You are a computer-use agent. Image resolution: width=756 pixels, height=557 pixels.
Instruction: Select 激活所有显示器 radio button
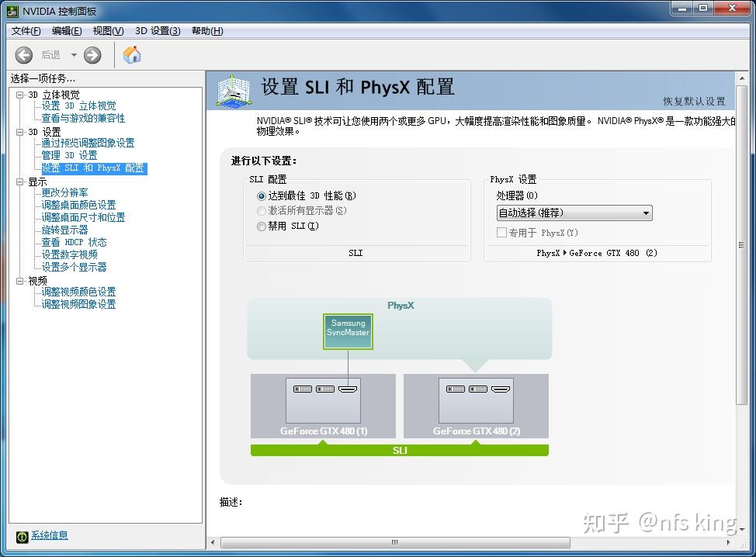(262, 211)
